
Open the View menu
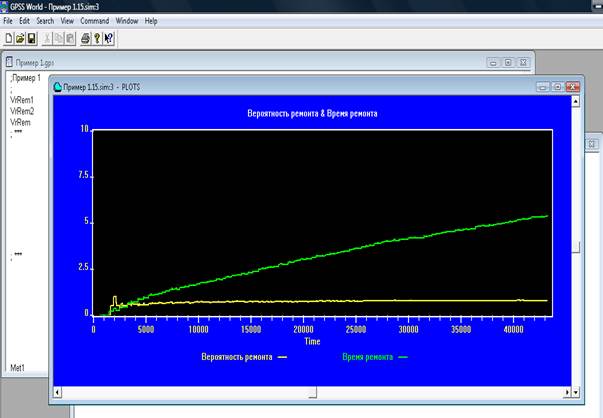click(x=67, y=21)
